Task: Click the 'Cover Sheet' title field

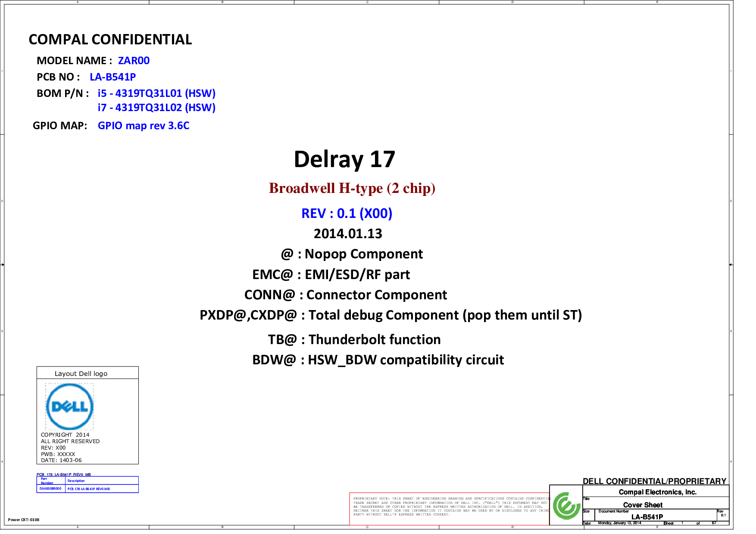Action: [x=643, y=505]
